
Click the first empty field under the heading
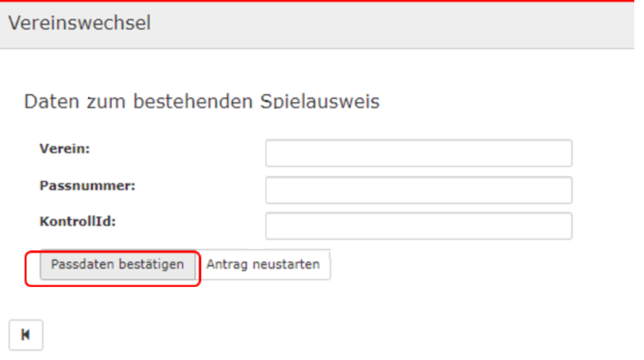pyautogui.click(x=418, y=153)
